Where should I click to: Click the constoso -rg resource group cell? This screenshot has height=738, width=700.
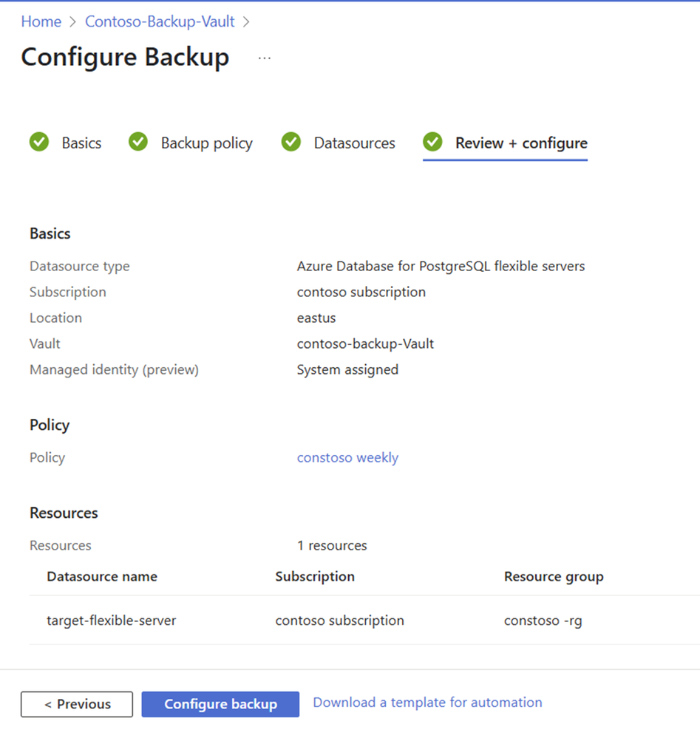click(x=543, y=621)
